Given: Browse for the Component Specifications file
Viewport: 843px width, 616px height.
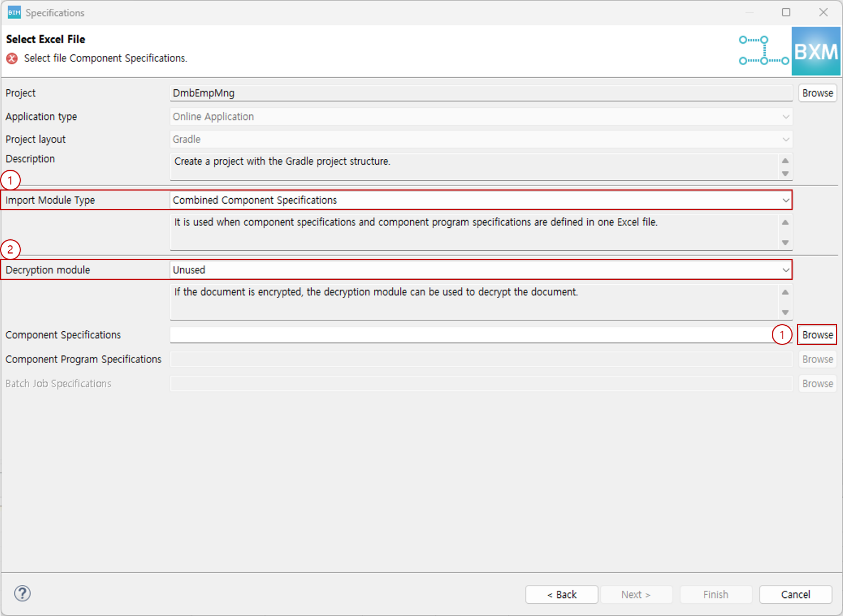Looking at the screenshot, I should (x=817, y=335).
